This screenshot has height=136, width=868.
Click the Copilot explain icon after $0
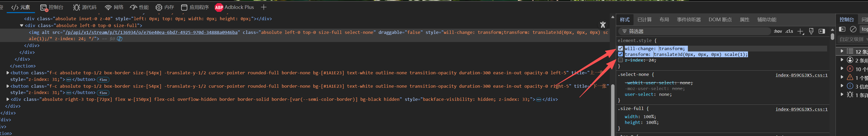tap(120, 39)
